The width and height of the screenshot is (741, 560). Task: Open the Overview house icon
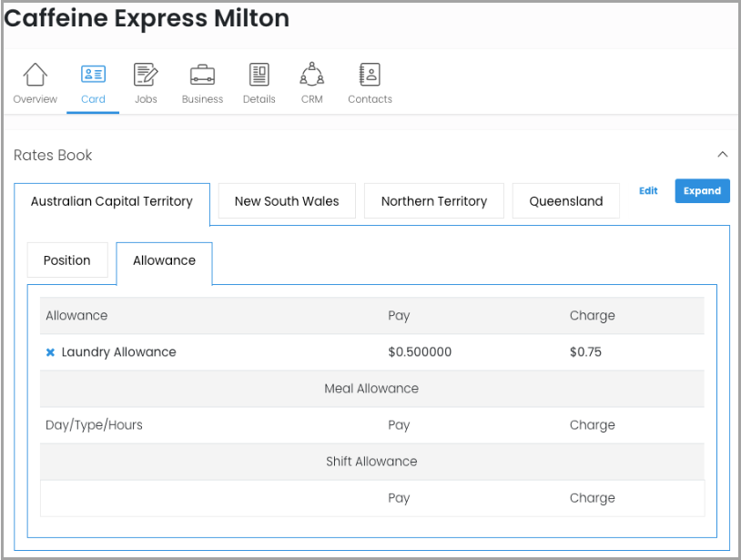35,75
